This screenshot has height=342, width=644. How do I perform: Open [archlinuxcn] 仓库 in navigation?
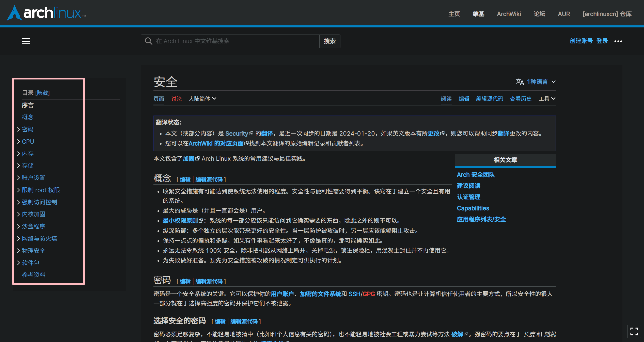tap(607, 14)
